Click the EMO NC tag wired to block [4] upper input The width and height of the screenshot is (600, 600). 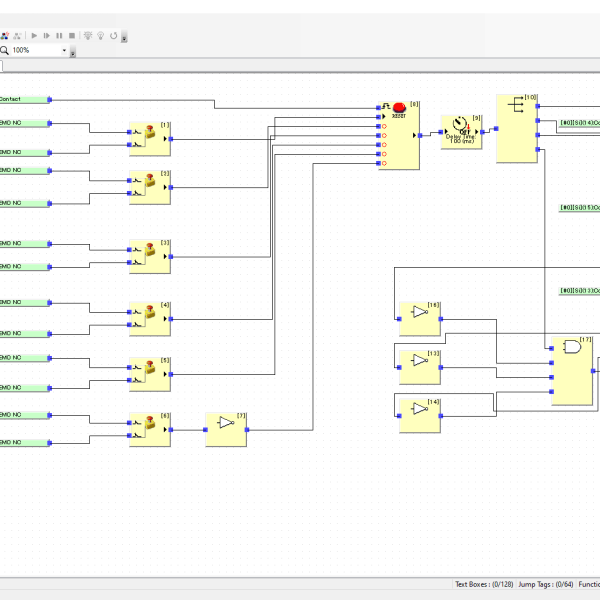point(25,303)
